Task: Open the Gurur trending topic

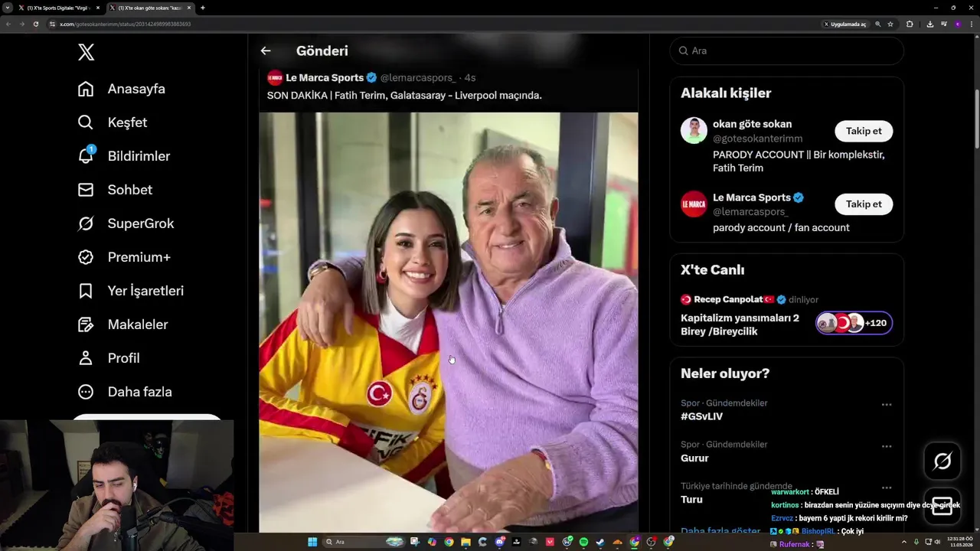Action: tap(694, 458)
